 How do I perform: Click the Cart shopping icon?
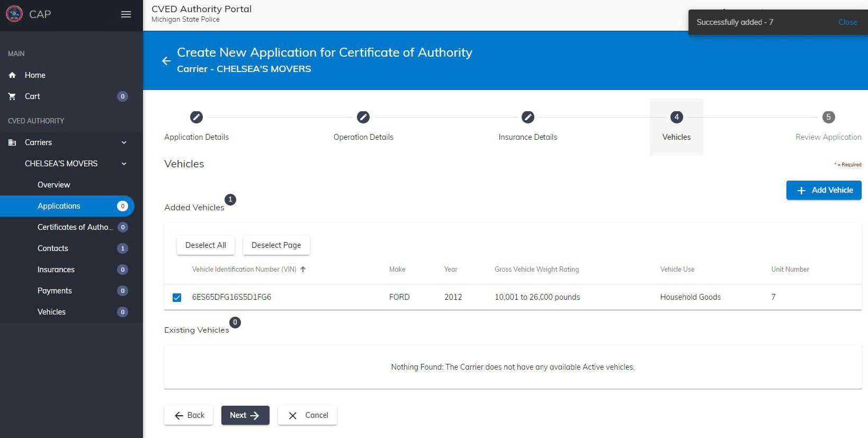pos(12,96)
